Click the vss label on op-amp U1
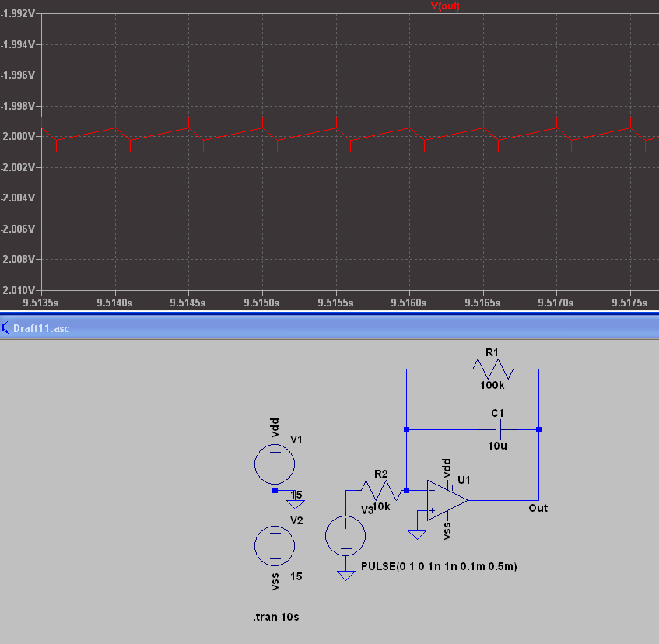 coord(447,531)
